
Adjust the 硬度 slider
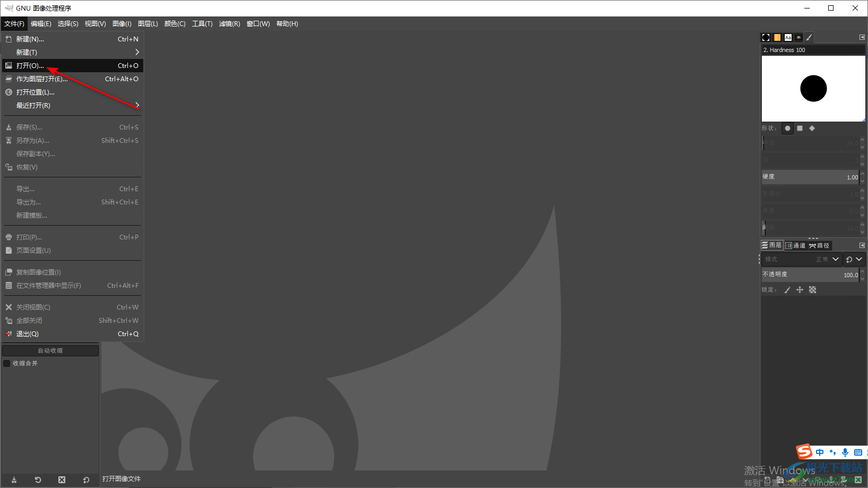[810, 177]
